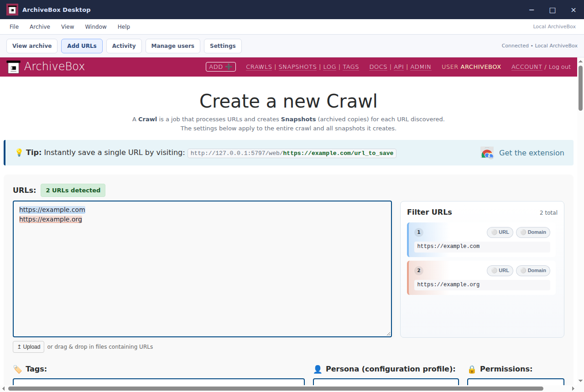
Task: Open the Archive menu
Action: (40, 27)
